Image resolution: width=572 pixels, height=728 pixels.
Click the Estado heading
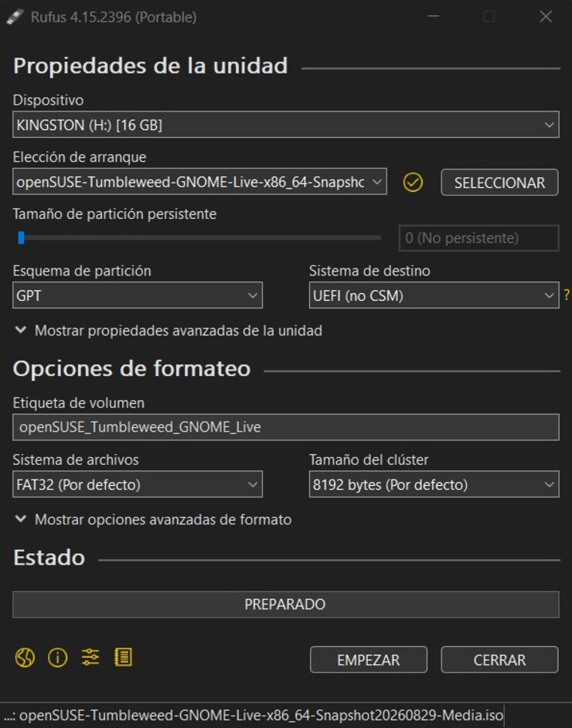[x=49, y=558]
